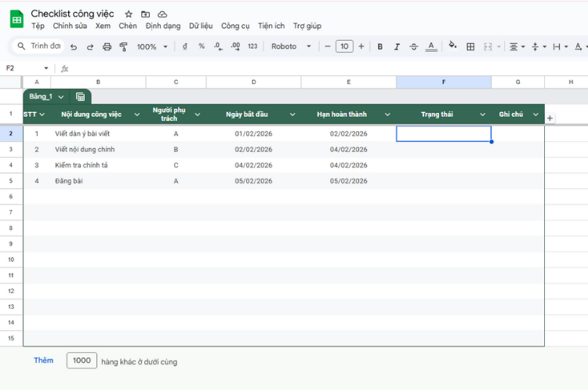This screenshot has height=392, width=588.
Task: Format as currency (đ) icon
Action: [184, 46]
